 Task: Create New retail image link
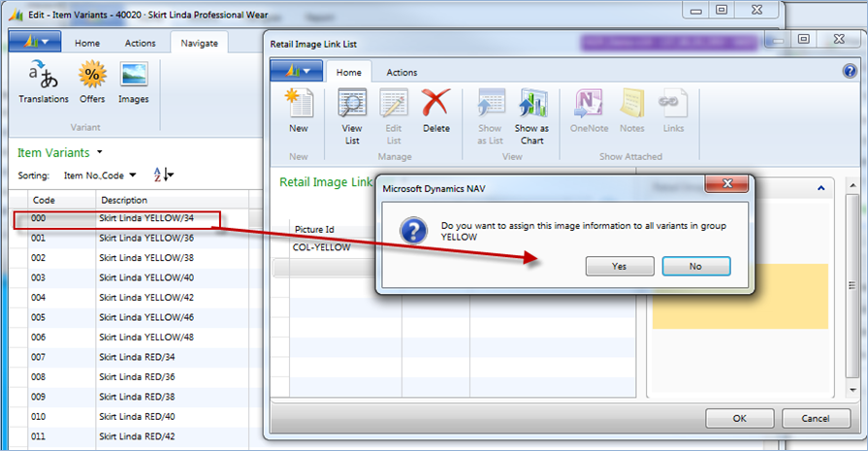(299, 112)
